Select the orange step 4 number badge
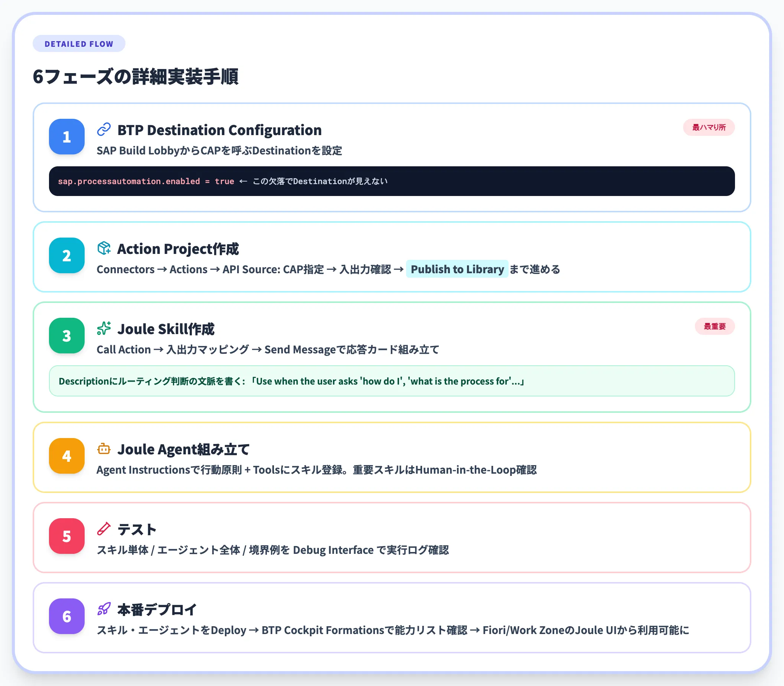Screen dimensions: 784x686 [x=66, y=456]
